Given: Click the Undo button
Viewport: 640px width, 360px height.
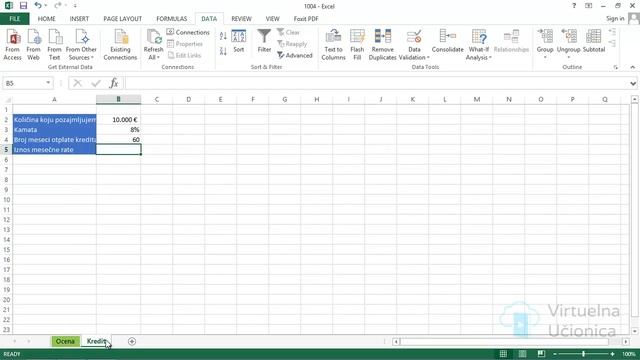Looking at the screenshot, I should click(x=38, y=6).
